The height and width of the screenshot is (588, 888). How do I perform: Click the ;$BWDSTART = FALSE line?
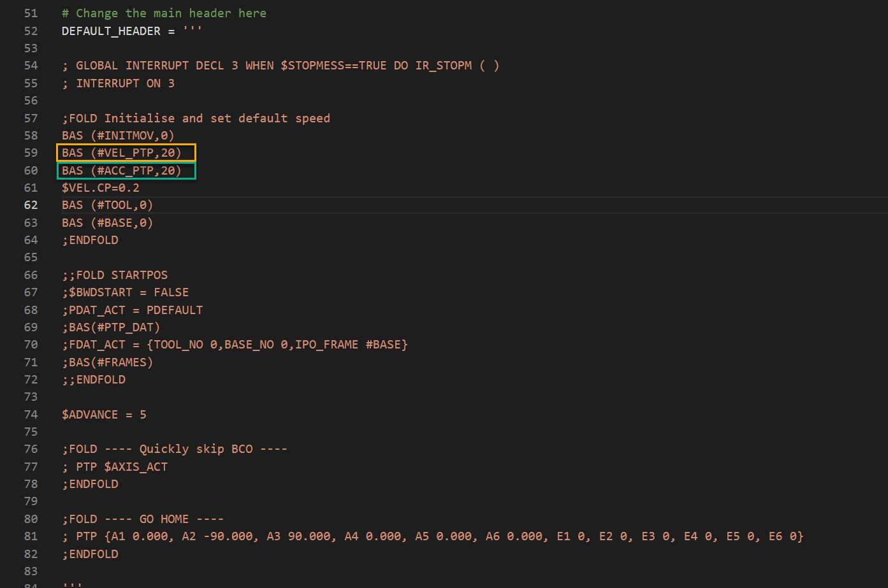click(125, 292)
